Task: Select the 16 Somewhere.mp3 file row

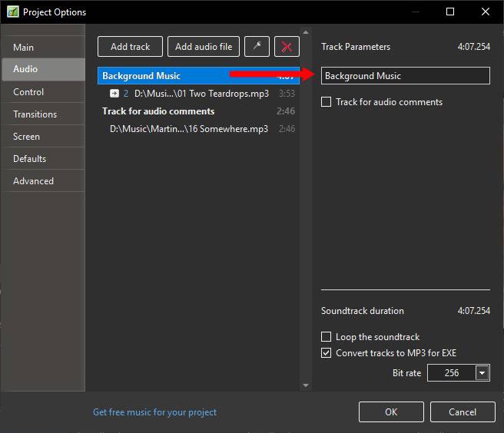Action: (198, 129)
